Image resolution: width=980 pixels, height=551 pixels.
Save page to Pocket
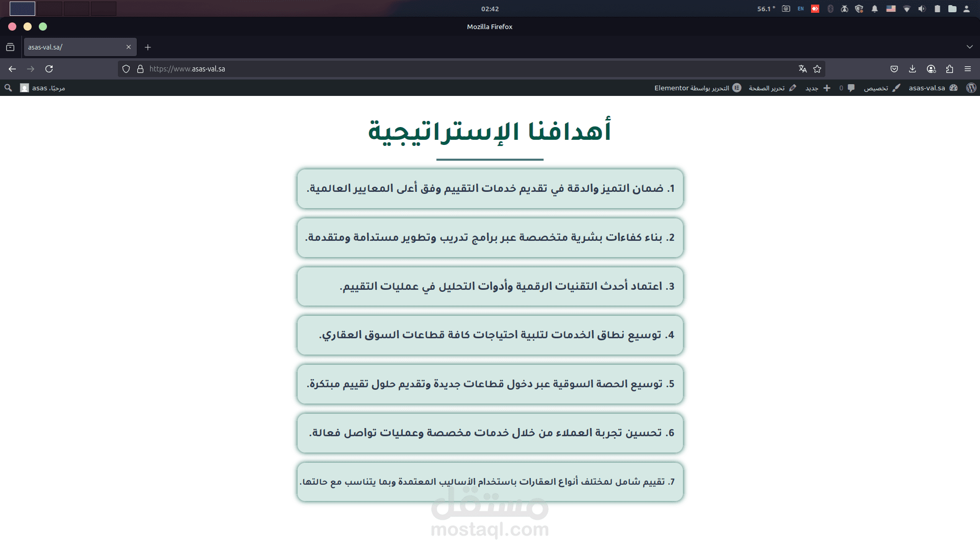[894, 69]
